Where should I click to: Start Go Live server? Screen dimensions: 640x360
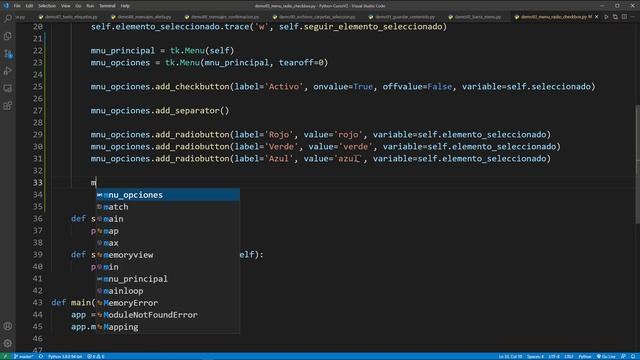(x=606, y=356)
